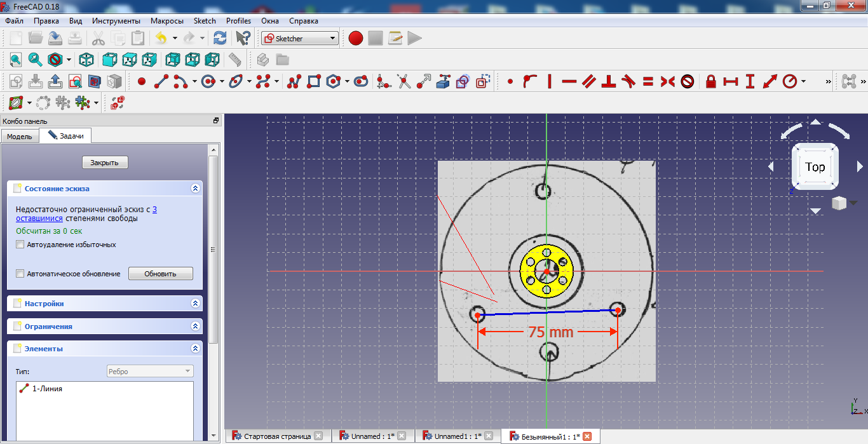Open the Макросы menu
This screenshot has height=444, width=868.
167,21
